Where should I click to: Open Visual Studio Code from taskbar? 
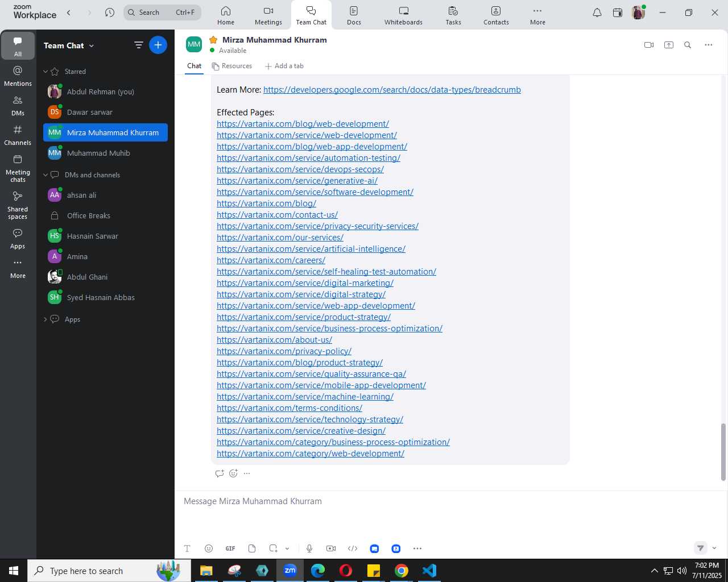429,571
